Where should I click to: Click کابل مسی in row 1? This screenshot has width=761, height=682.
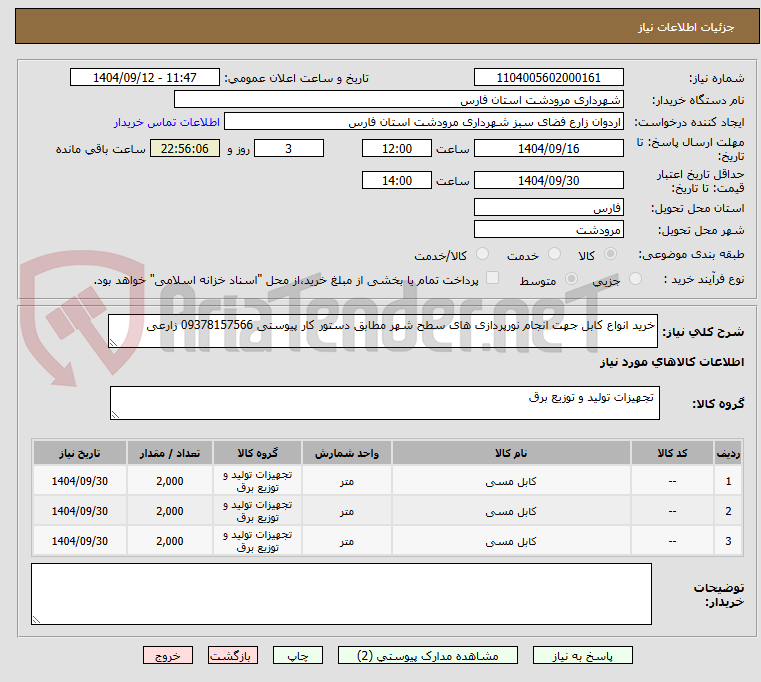tap(511, 481)
